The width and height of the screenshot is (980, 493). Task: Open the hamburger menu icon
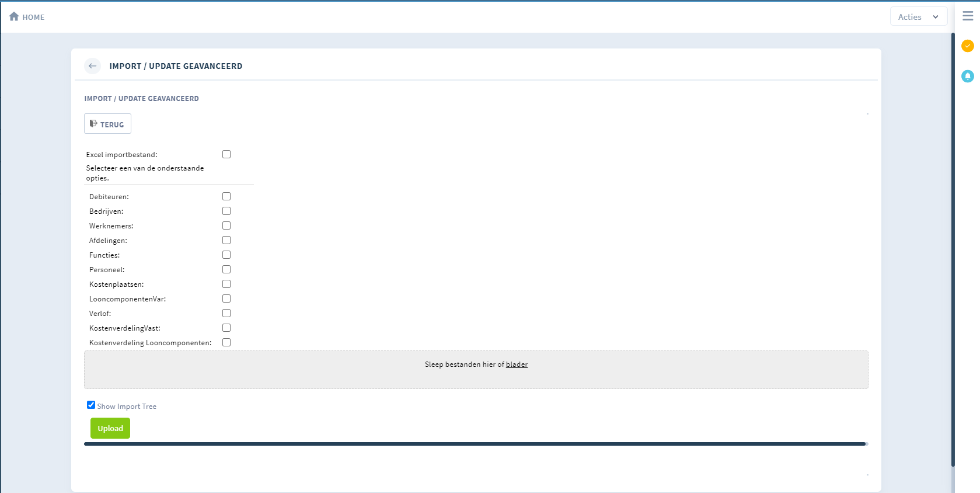968,16
